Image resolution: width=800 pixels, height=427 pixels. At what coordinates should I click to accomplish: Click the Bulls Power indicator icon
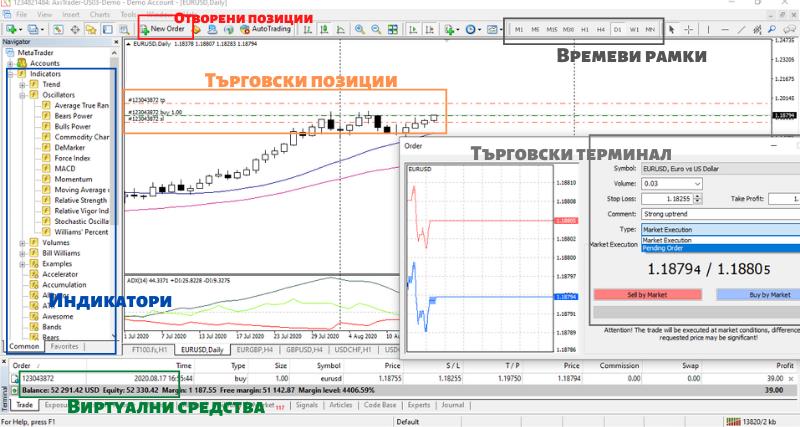(46, 127)
